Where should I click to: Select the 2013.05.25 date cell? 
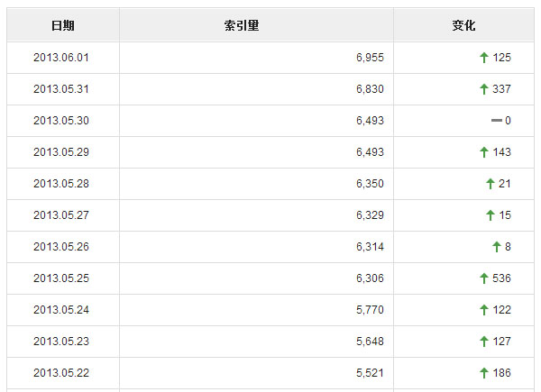[61, 278]
